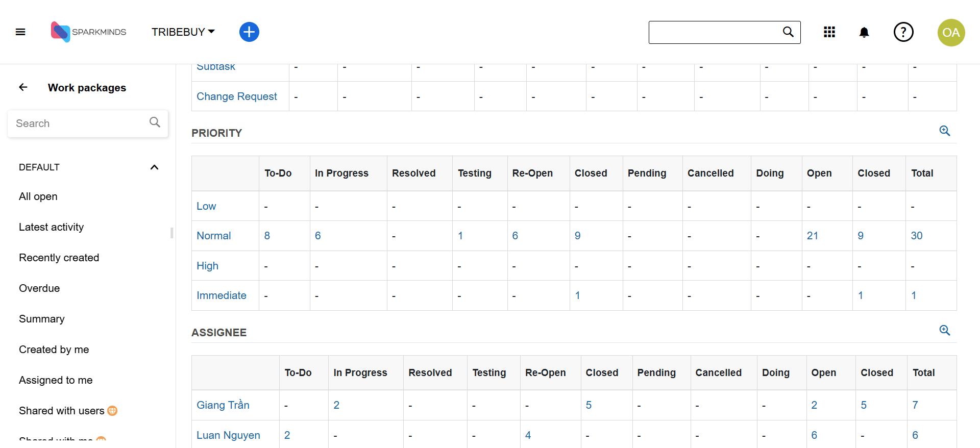
Task: Open Assignee report details magnifier
Action: (x=944, y=331)
